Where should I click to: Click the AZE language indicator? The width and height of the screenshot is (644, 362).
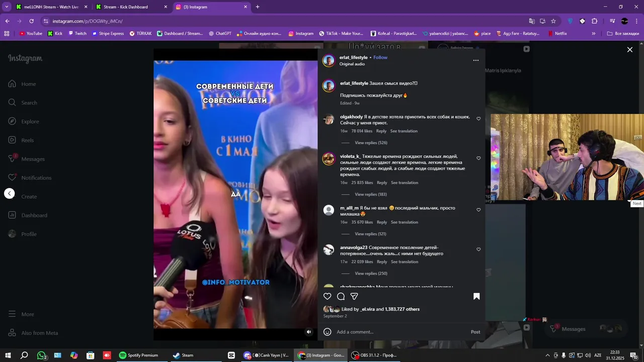point(598,355)
